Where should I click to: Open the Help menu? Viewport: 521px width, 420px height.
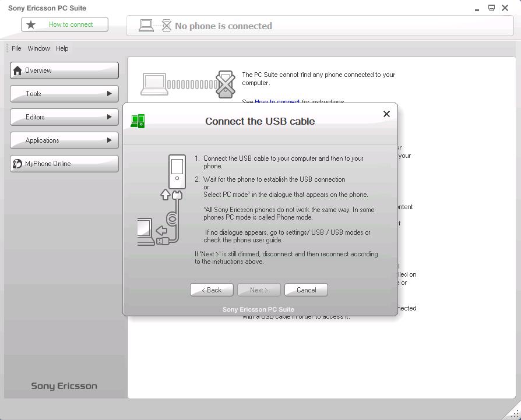tap(62, 48)
